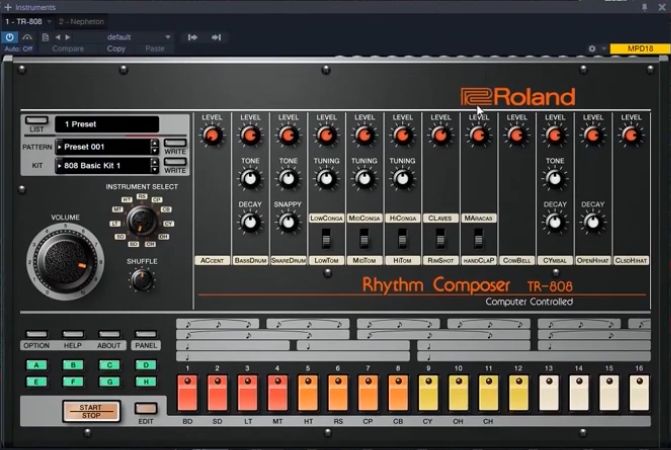Click Compare in the preset bar
Viewport: 671px width, 450px height.
click(x=68, y=49)
